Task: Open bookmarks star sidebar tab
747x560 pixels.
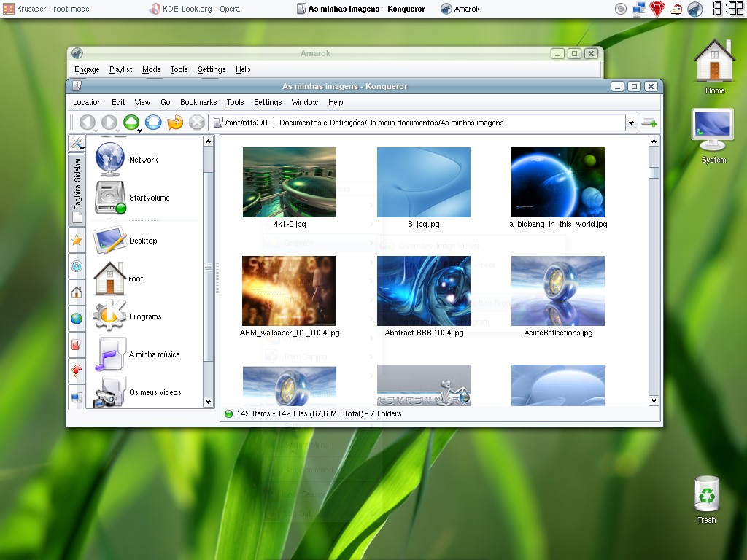Action: coord(77,240)
